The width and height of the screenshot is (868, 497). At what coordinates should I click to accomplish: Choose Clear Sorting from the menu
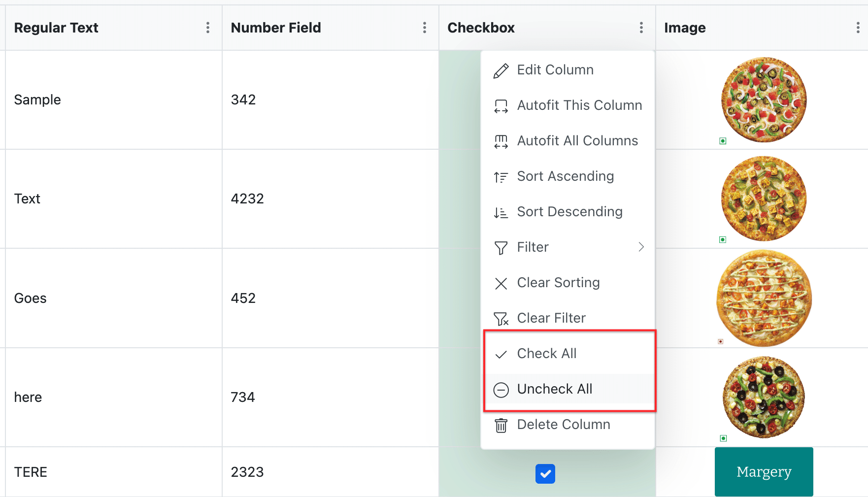pos(558,282)
